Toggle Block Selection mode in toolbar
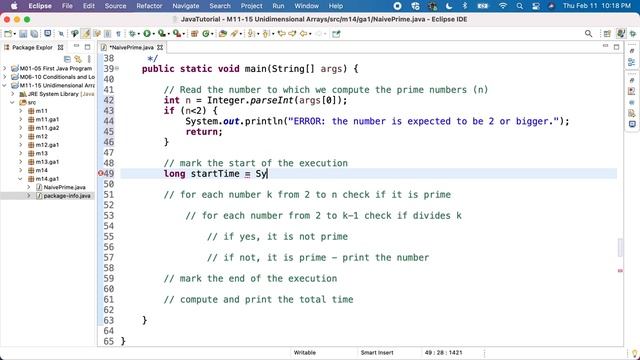The width and height of the screenshot is (640, 360). click(x=107, y=34)
